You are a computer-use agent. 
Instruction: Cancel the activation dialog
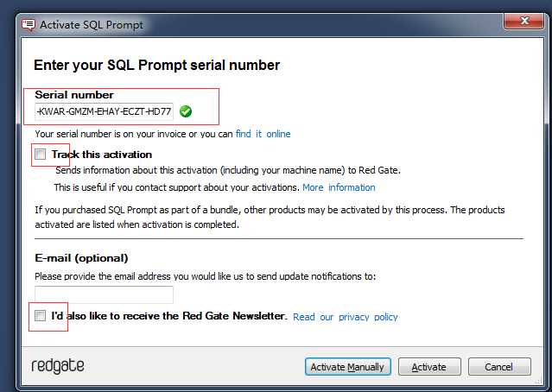click(x=499, y=367)
